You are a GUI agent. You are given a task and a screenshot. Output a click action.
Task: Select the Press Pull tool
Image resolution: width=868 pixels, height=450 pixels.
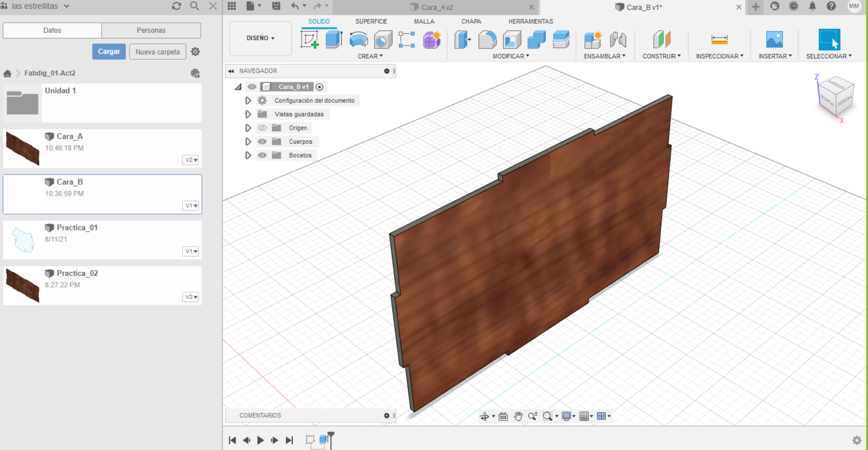[x=463, y=39]
